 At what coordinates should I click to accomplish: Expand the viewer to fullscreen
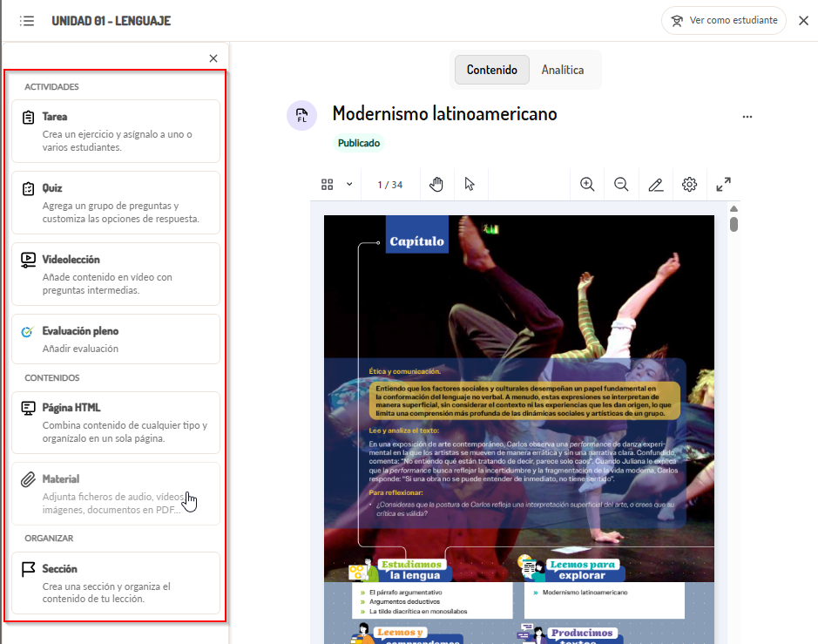pos(723,184)
